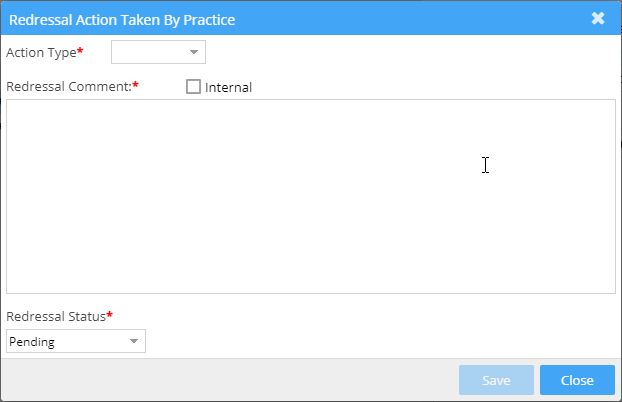Click the red asterisk beside Redressal Status
This screenshot has width=622, height=402.
109,315
